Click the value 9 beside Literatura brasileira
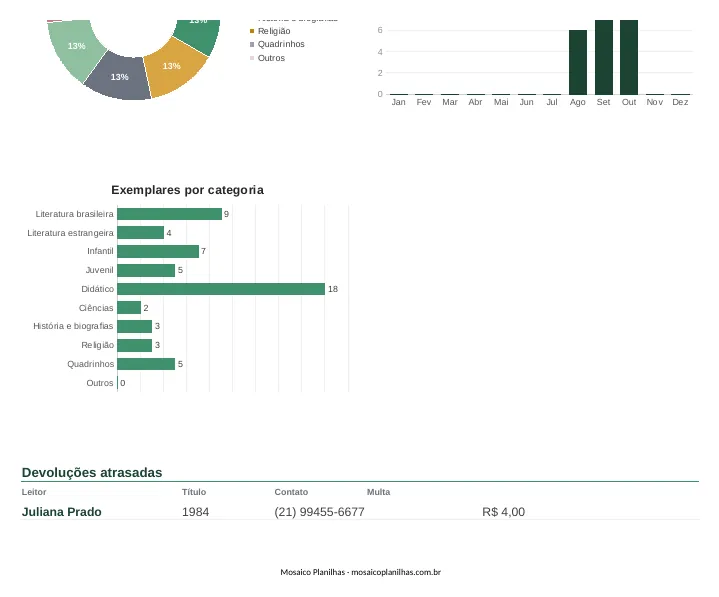Viewport: 719px width, 597px height. (x=226, y=214)
